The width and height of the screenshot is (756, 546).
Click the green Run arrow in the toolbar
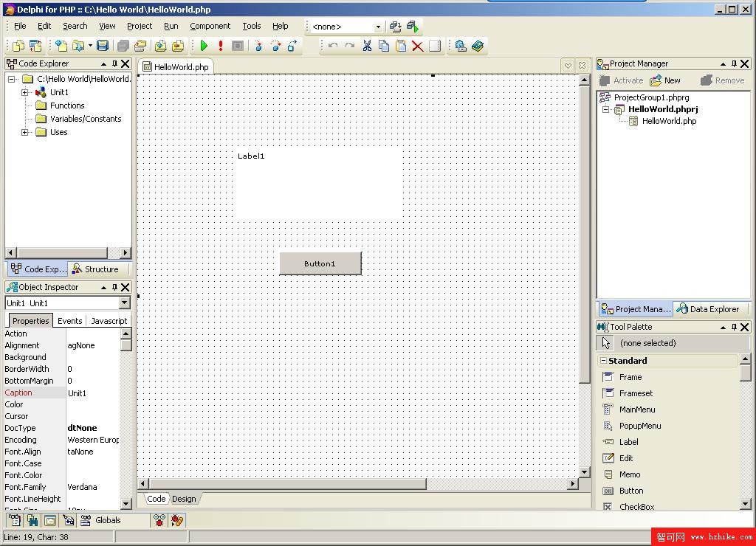[x=204, y=46]
